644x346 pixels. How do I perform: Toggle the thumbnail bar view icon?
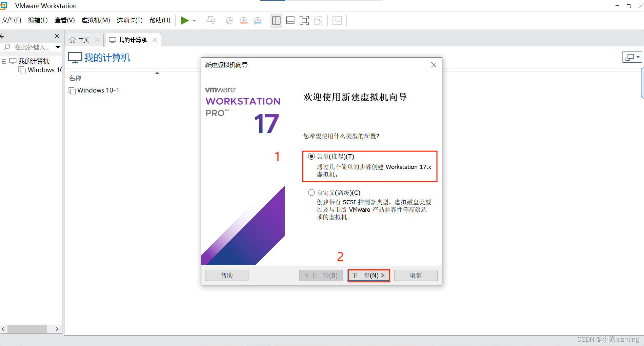click(x=290, y=20)
